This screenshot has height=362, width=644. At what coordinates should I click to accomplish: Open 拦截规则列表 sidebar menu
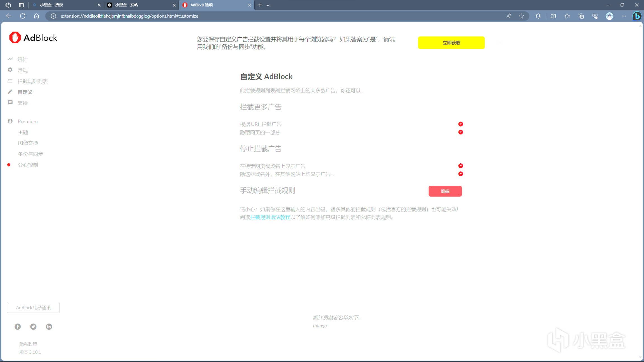(32, 81)
